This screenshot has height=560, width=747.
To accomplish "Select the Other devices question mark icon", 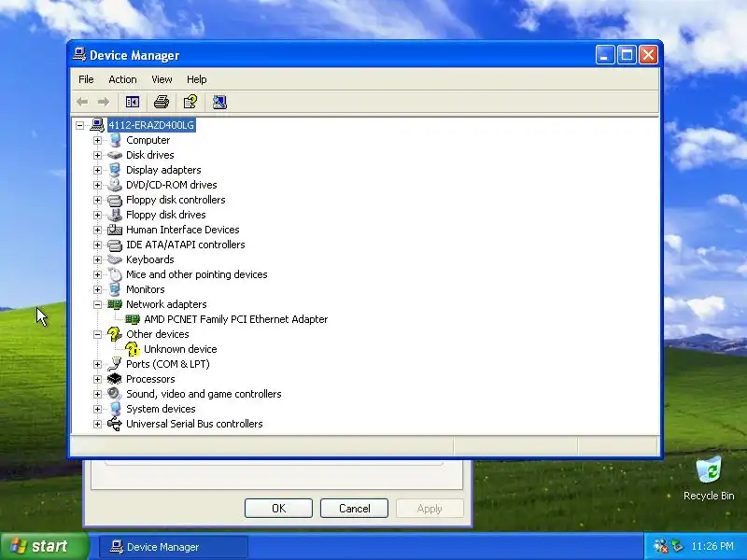I will [x=115, y=334].
